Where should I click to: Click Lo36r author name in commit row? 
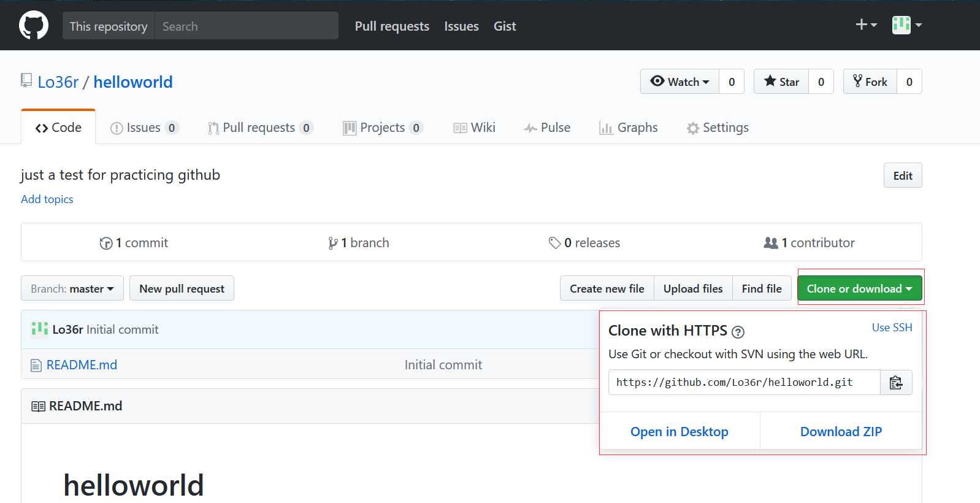tap(67, 329)
